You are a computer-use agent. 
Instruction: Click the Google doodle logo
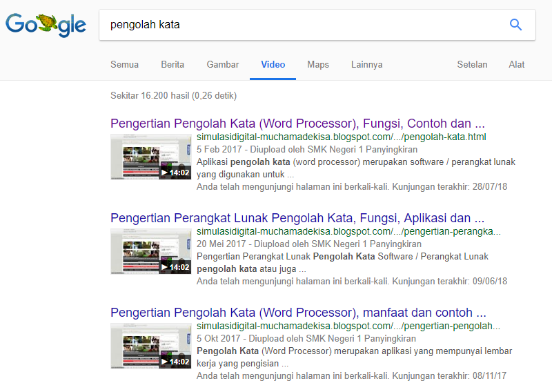click(46, 25)
